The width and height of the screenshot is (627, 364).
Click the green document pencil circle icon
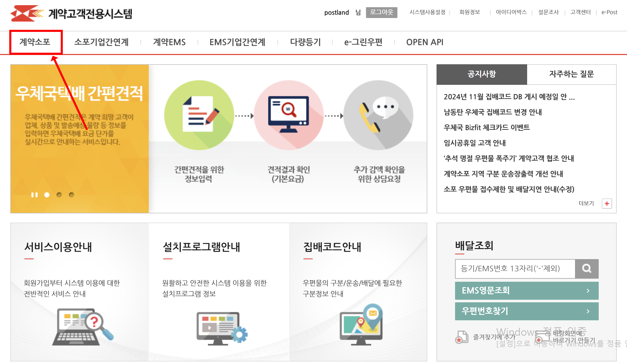tap(199, 115)
